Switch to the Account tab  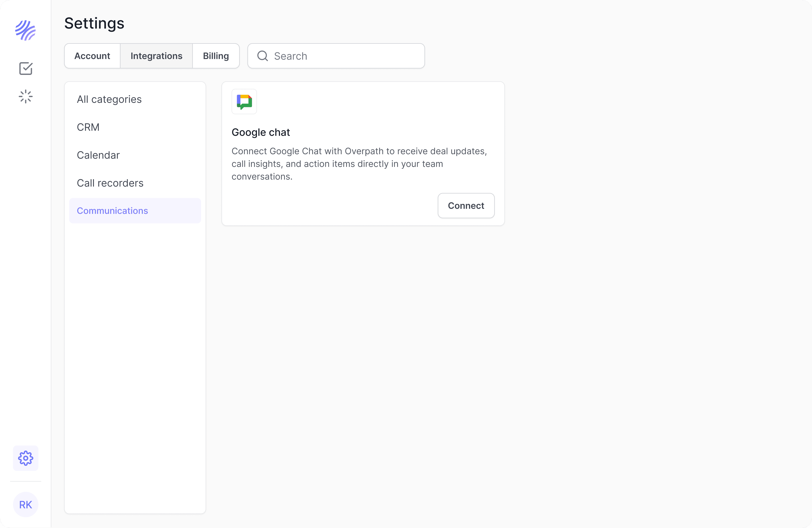tap(92, 56)
